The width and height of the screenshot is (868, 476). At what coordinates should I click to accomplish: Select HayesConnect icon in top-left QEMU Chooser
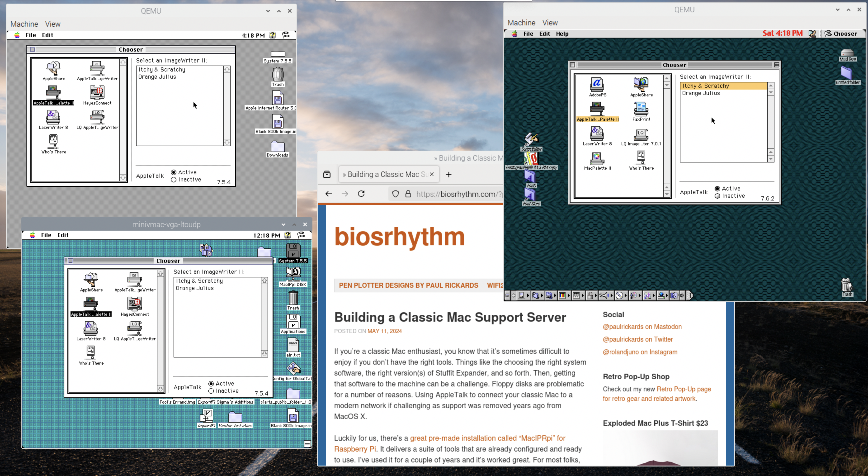tap(97, 95)
